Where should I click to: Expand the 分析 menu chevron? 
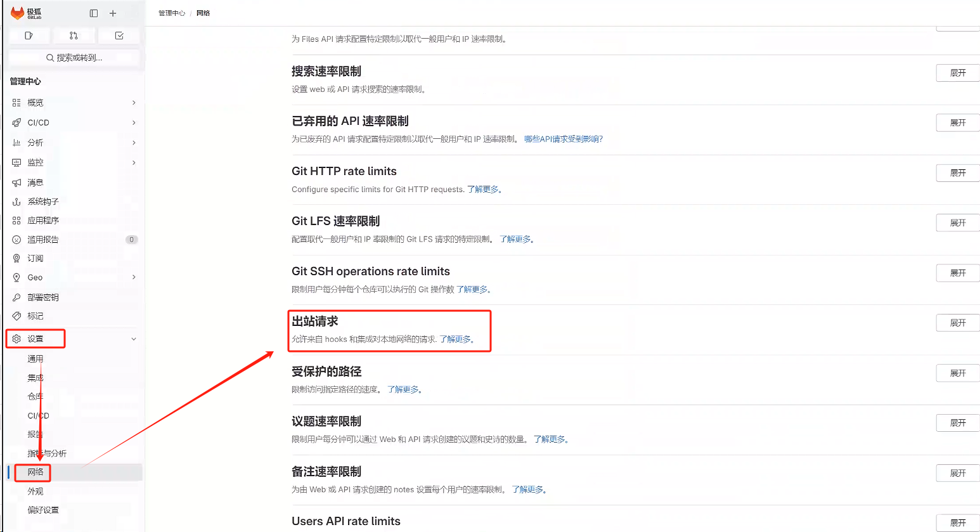click(x=134, y=143)
